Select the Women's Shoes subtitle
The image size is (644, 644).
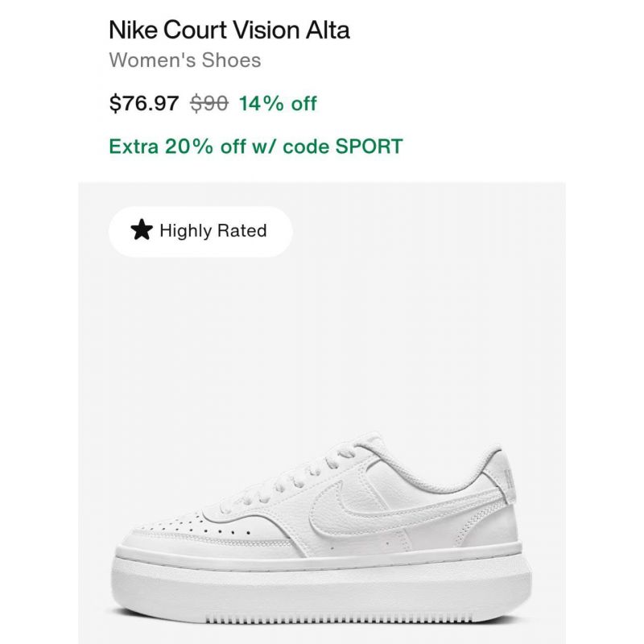click(185, 60)
